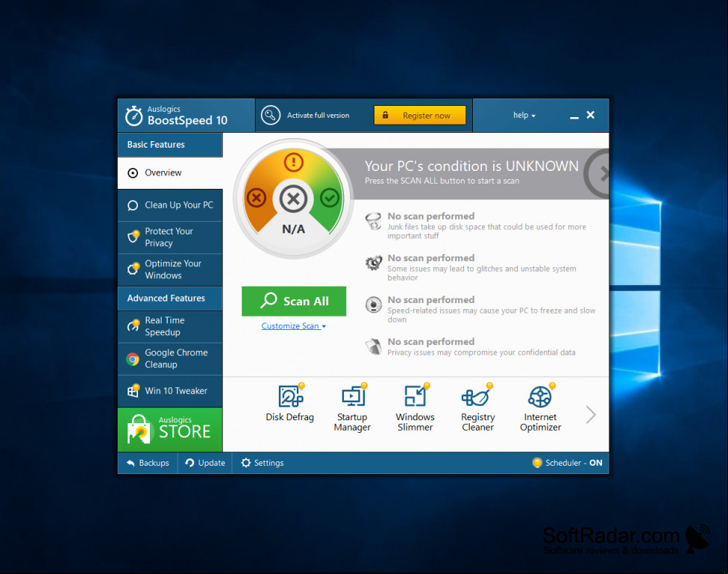Screen dimensions: 728x574
Task: Click the key icon beside Activate full version
Action: 271,115
